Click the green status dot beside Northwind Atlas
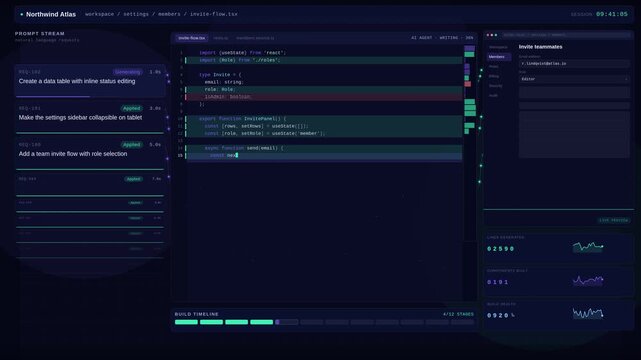The height and width of the screenshot is (360, 641). coord(22,14)
